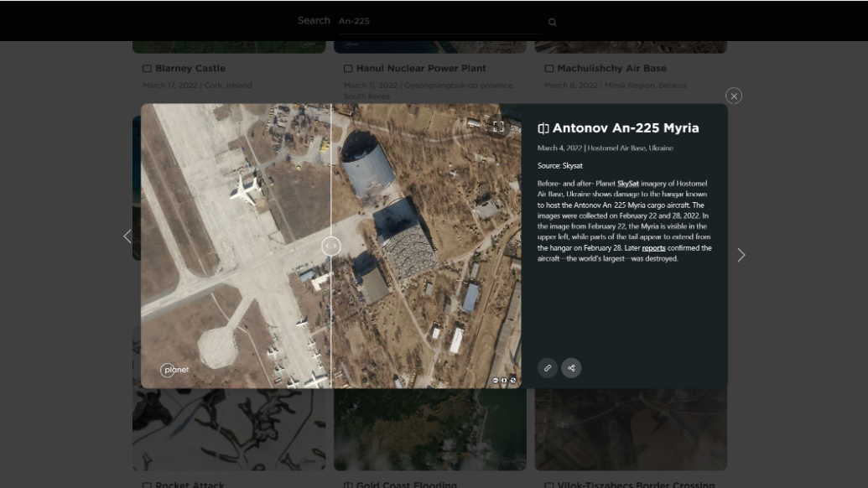Open the Rocket Attack thumbnail
The width and height of the screenshot is (868, 488).
point(228,428)
